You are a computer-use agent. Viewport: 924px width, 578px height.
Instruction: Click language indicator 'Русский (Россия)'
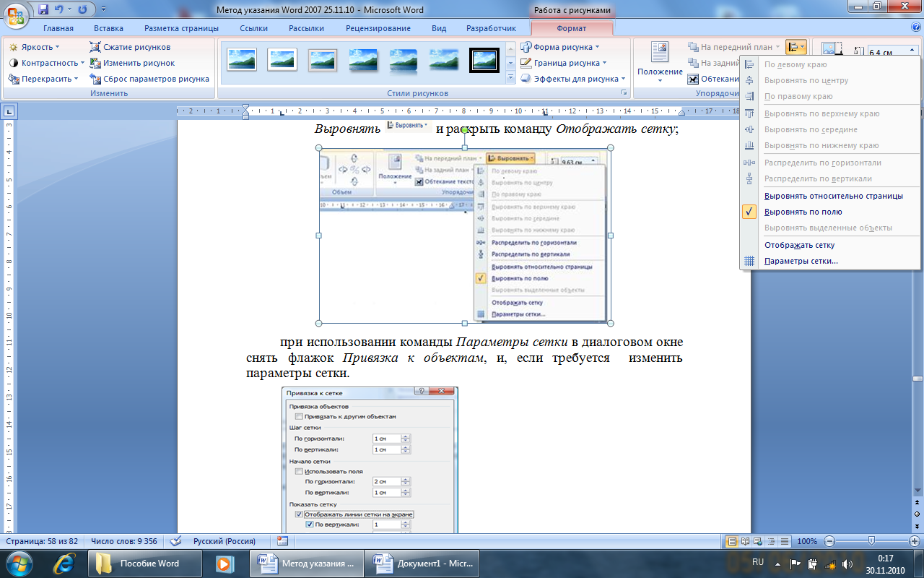225,541
